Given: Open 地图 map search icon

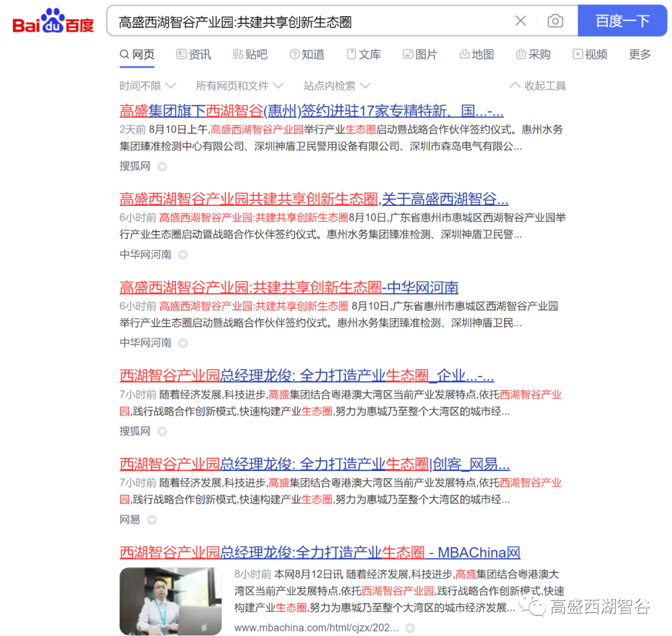Looking at the screenshot, I should tap(476, 55).
